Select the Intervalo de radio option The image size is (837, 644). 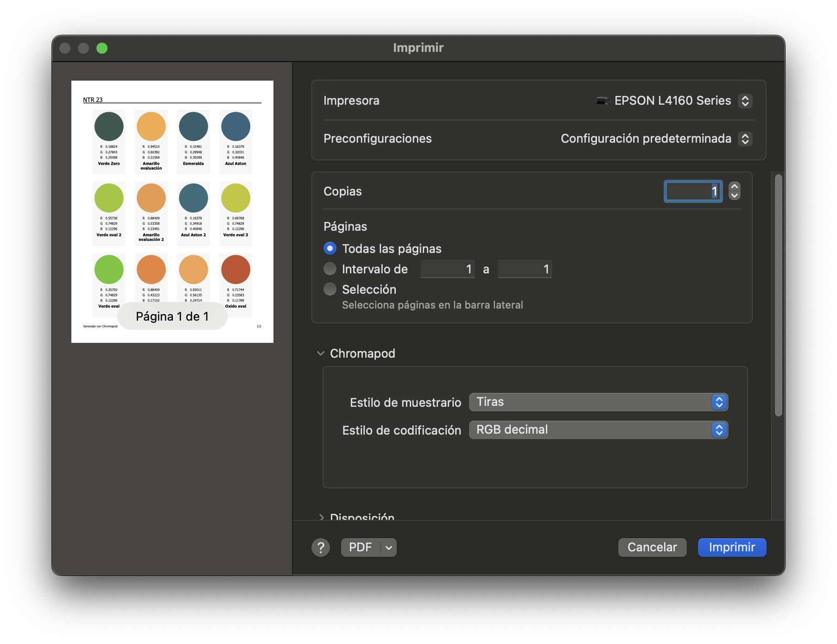click(330, 269)
